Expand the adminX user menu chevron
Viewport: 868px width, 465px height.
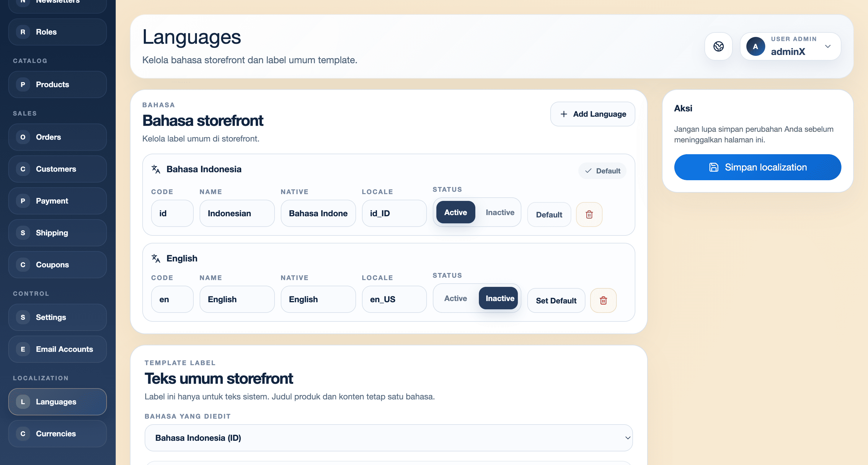(828, 46)
